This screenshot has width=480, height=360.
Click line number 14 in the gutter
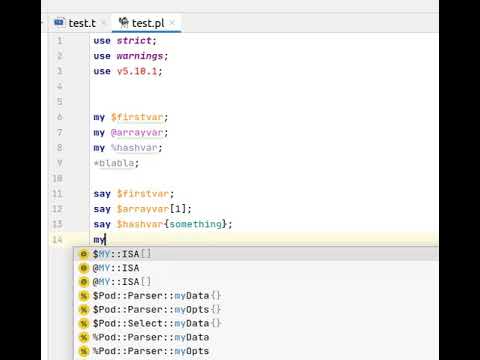coord(57,239)
